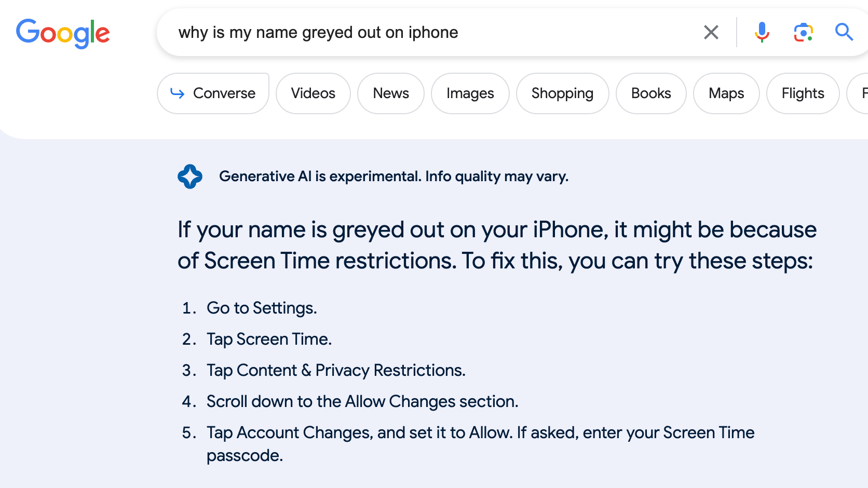Click the blue magnifier search icon

pos(844,32)
